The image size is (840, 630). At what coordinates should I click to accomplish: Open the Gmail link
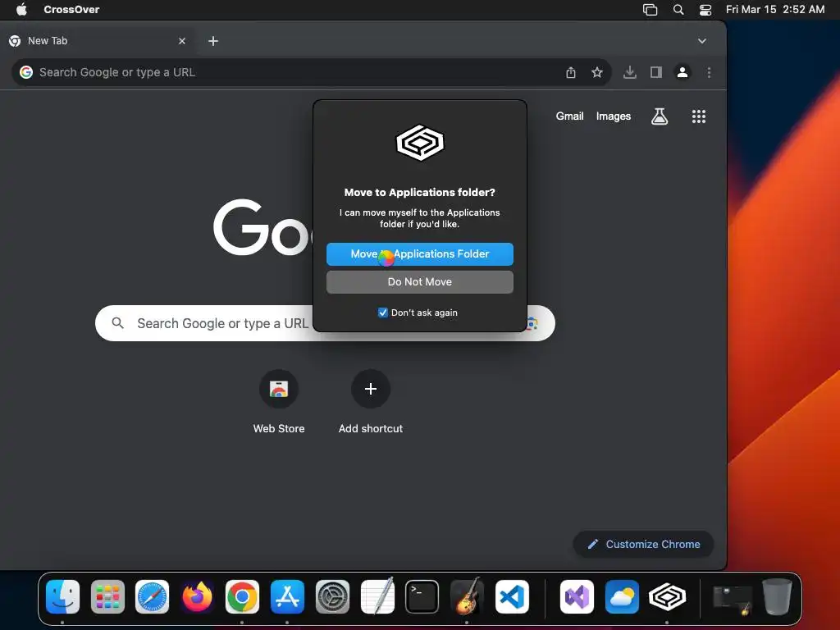tap(569, 116)
